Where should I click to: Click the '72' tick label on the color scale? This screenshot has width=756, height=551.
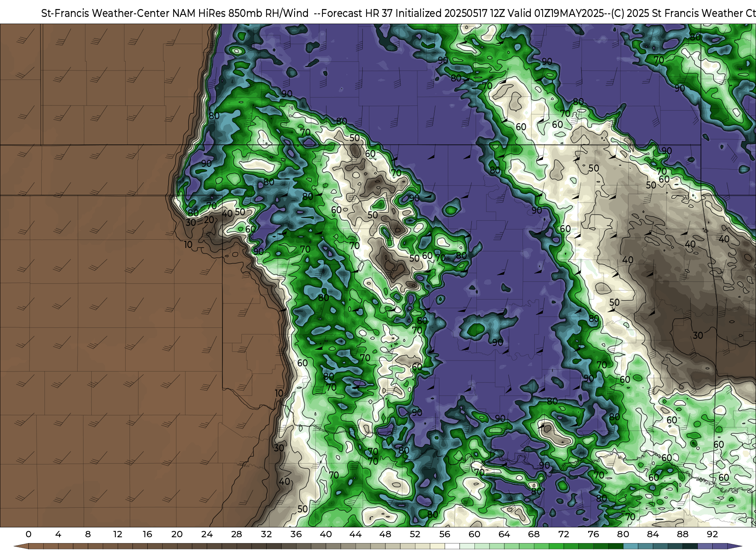pos(564,534)
